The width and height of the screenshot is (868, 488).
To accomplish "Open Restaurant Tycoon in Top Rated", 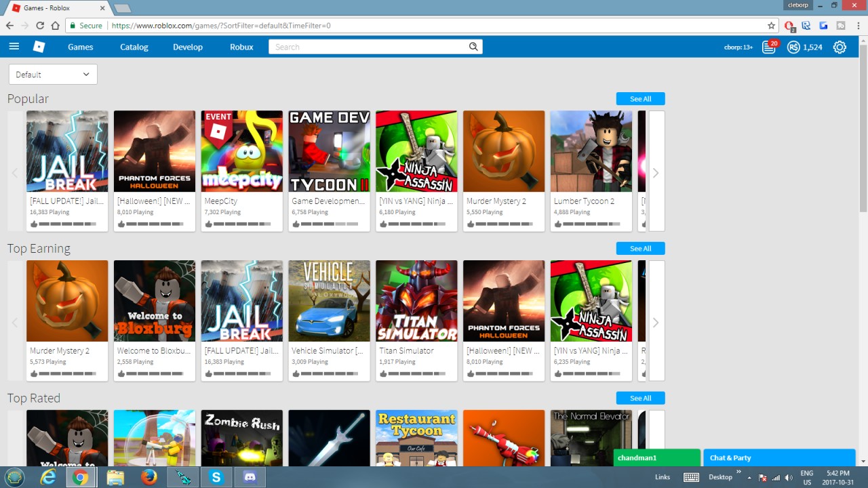I will (x=416, y=438).
